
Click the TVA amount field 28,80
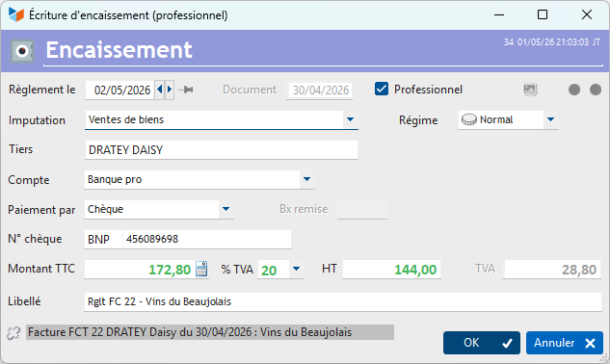552,269
